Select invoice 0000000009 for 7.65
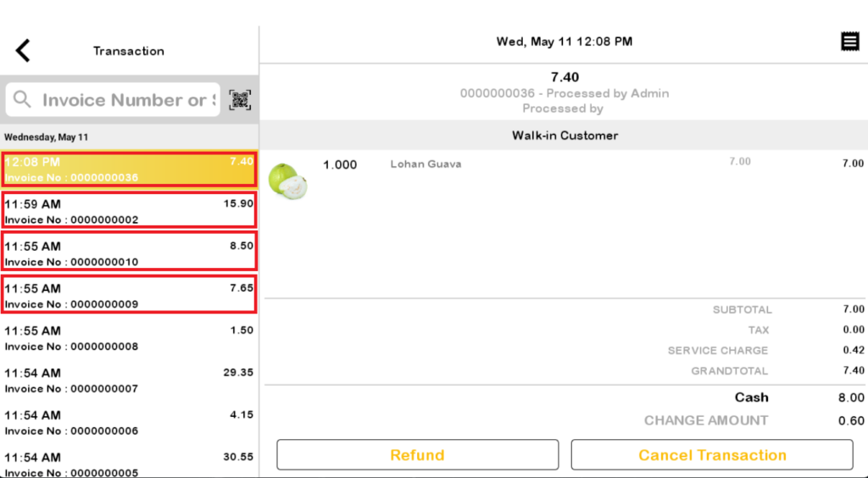 pos(129,294)
